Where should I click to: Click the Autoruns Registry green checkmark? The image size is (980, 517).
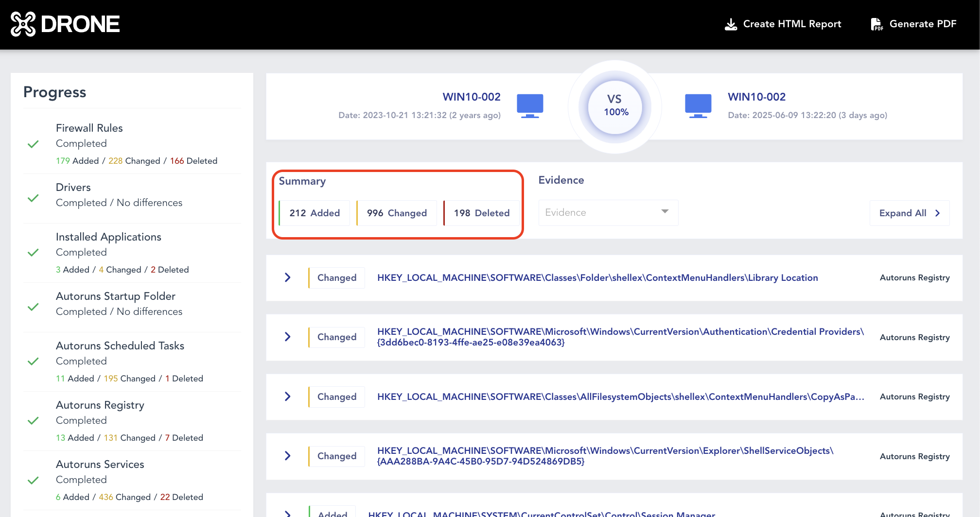coord(33,421)
